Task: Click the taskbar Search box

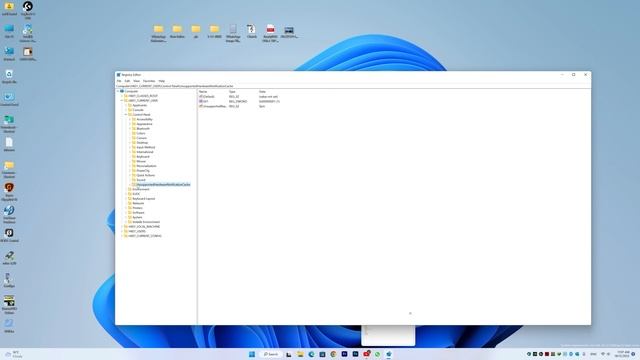Action: [x=271, y=354]
